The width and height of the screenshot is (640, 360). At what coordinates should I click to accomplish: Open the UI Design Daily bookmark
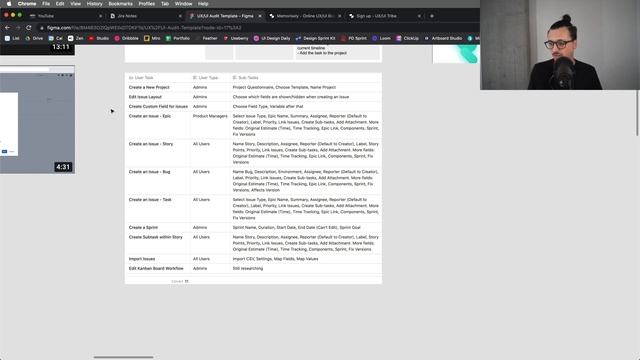(x=272, y=38)
